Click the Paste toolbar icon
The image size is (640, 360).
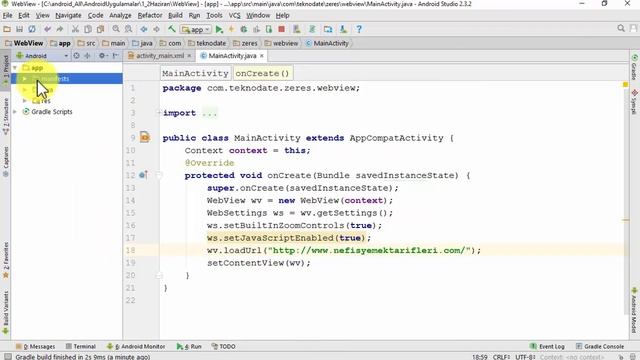click(x=100, y=29)
